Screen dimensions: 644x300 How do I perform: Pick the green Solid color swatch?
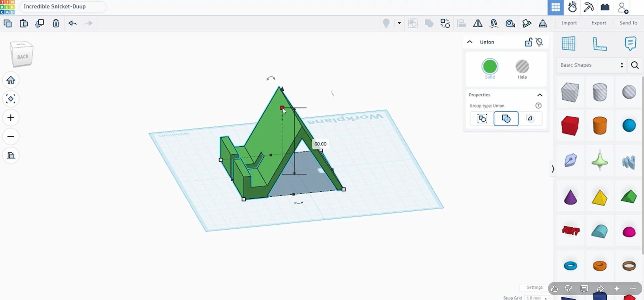(x=490, y=66)
